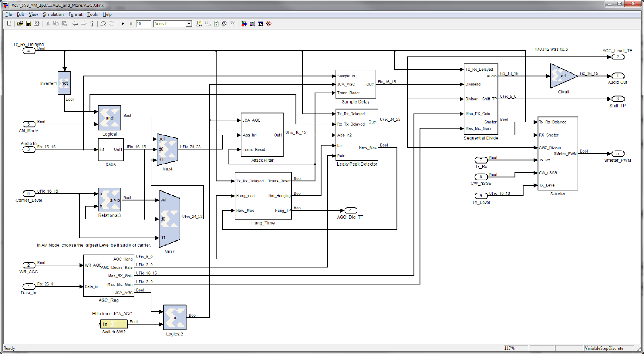
Task: Go up to the parent system
Action: [92, 24]
